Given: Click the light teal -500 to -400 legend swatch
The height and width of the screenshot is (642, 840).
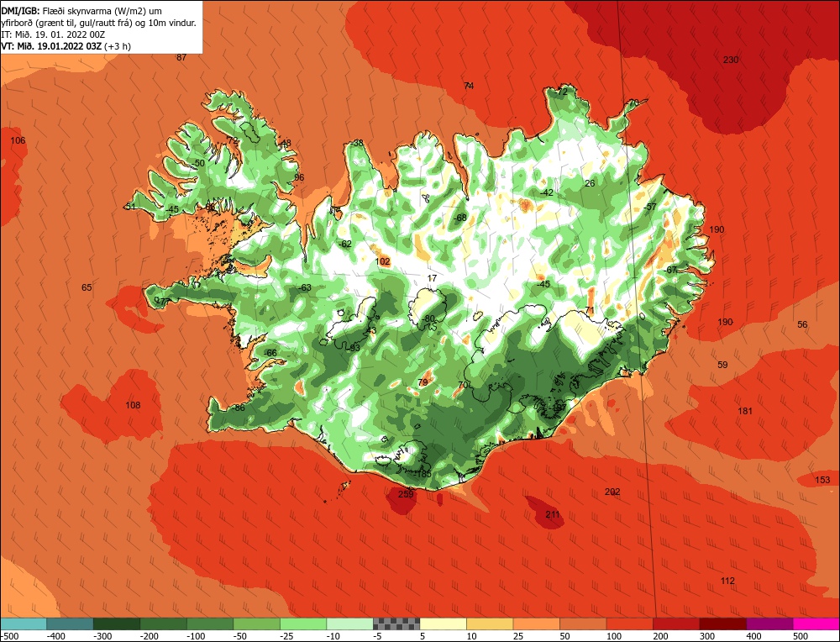Looking at the screenshot, I should click(x=24, y=624).
